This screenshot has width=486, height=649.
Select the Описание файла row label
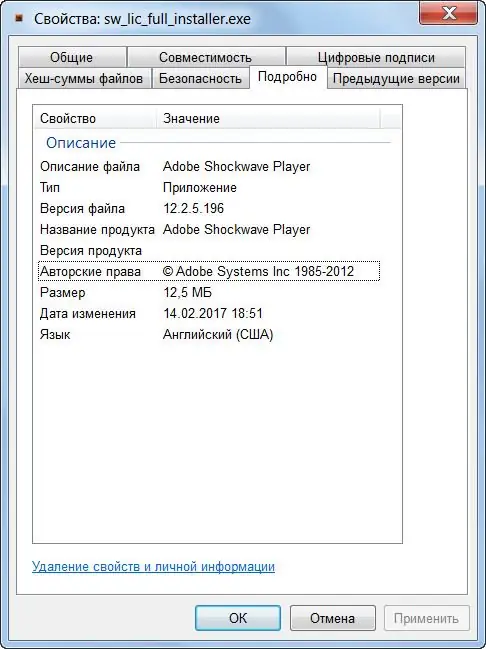[x=90, y=166]
